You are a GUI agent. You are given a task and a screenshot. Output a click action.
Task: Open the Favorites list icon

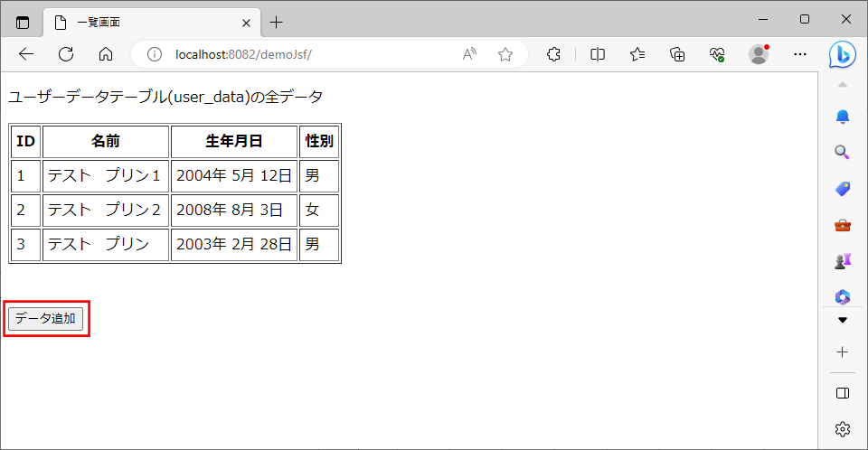637,54
